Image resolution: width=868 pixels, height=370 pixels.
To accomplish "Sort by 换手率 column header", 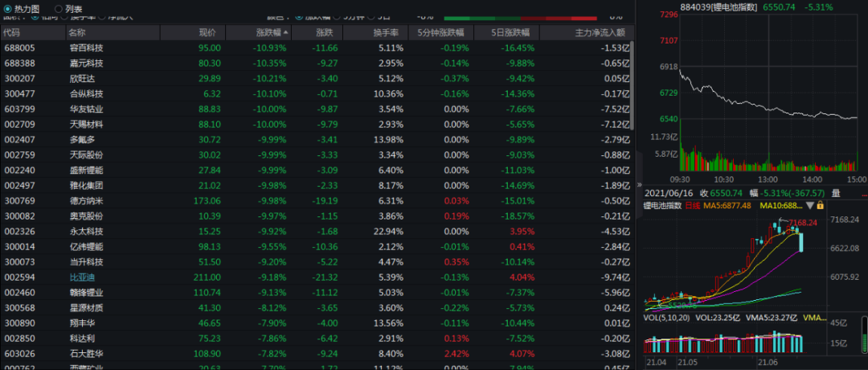I will (389, 33).
